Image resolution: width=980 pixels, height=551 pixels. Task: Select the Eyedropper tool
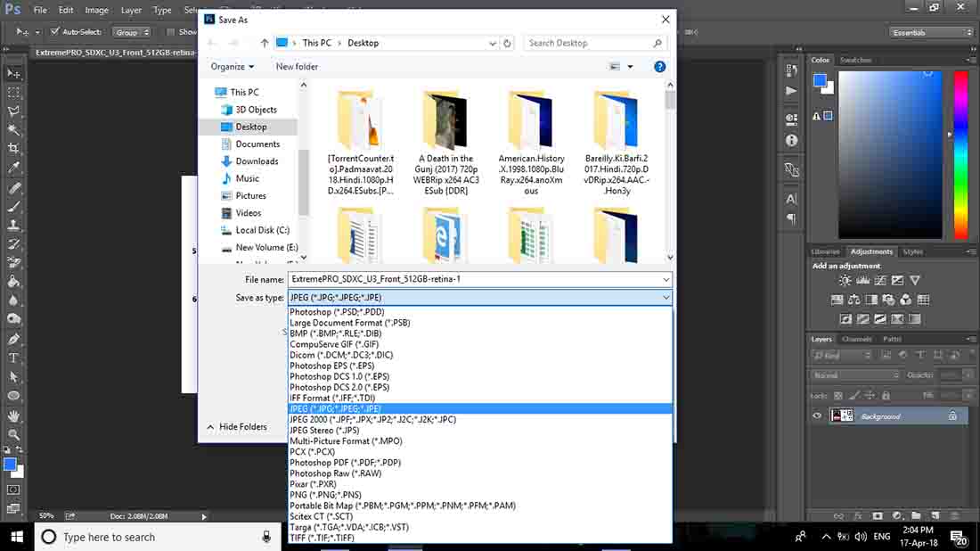pyautogui.click(x=13, y=168)
